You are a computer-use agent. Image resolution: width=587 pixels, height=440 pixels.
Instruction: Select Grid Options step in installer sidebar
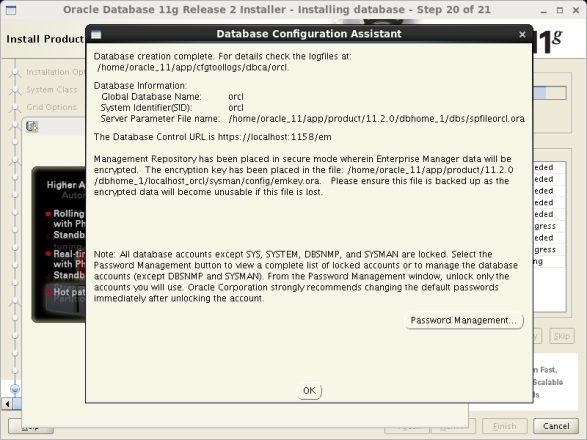tap(51, 107)
